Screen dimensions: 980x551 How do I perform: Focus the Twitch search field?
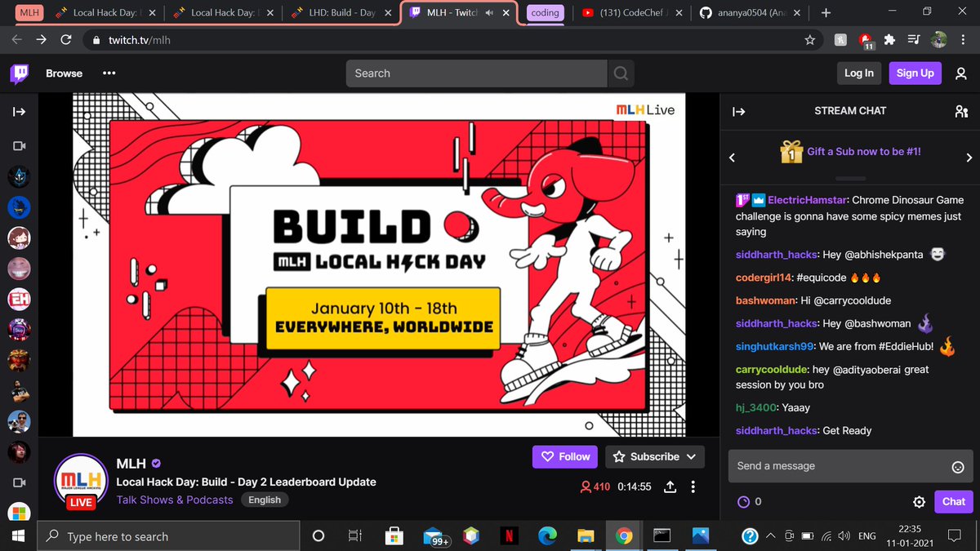pos(477,73)
